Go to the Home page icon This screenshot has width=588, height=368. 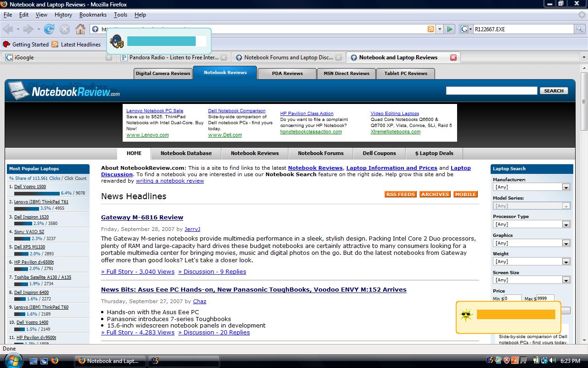[80, 29]
